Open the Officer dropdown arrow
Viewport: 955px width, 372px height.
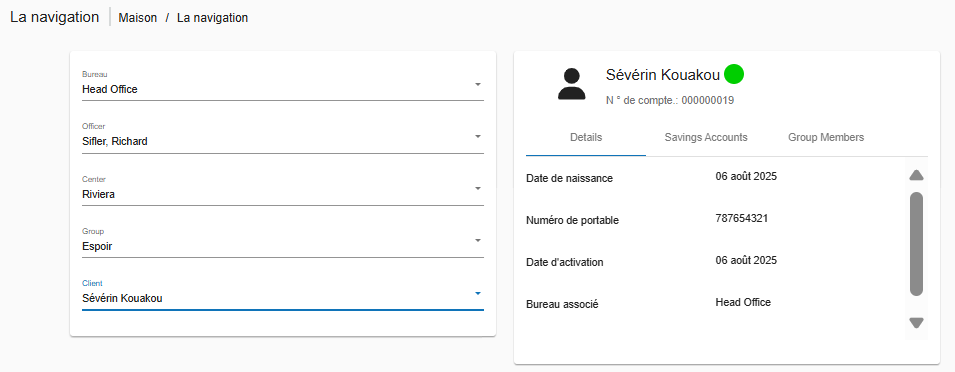tap(478, 136)
